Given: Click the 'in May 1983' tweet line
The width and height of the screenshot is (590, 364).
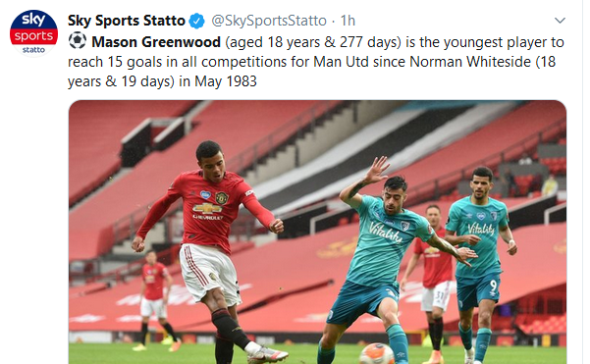Looking at the screenshot, I should (218, 81).
